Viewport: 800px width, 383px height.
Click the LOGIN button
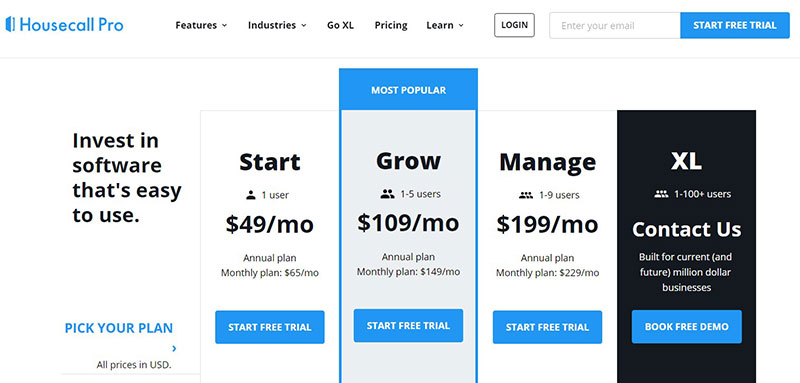coord(514,25)
